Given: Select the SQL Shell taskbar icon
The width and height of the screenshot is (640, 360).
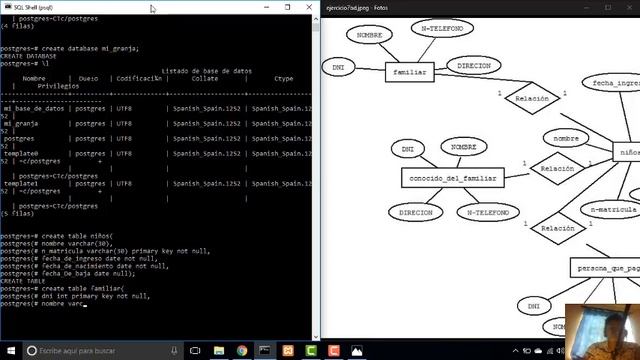Looking at the screenshot, I should pos(264,351).
